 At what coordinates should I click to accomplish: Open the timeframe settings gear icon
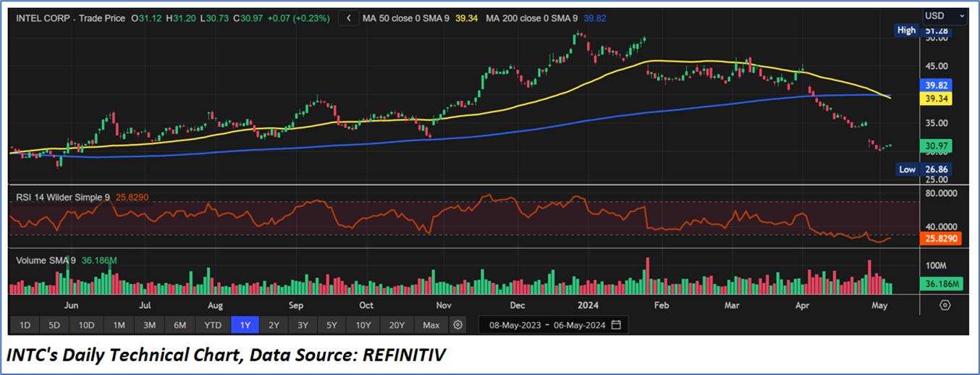[x=457, y=325]
